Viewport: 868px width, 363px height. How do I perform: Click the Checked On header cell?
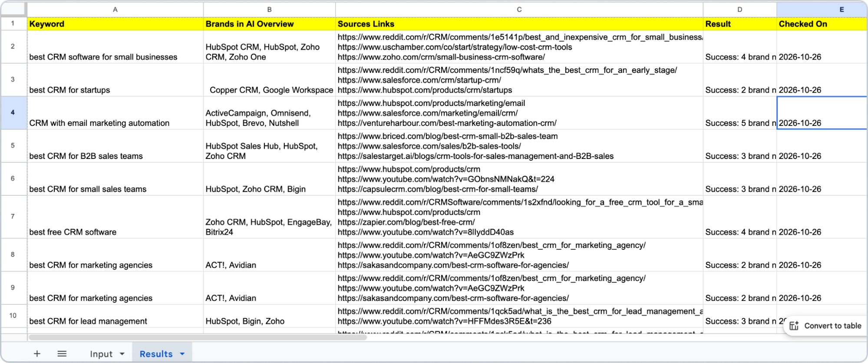822,24
